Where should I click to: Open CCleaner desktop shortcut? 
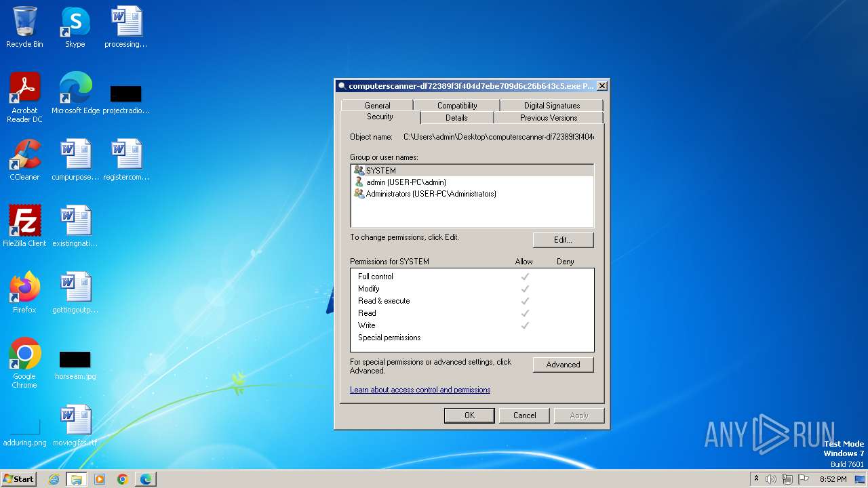pyautogui.click(x=24, y=160)
